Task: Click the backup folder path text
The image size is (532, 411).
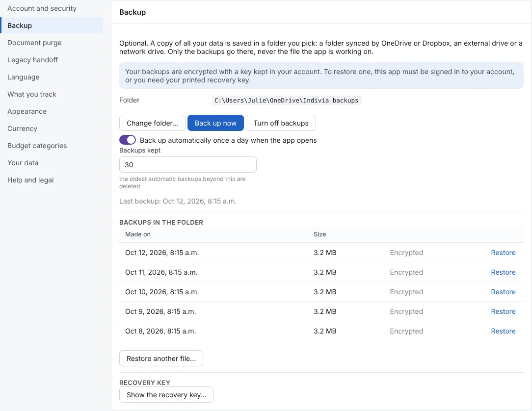Action: pos(286,101)
